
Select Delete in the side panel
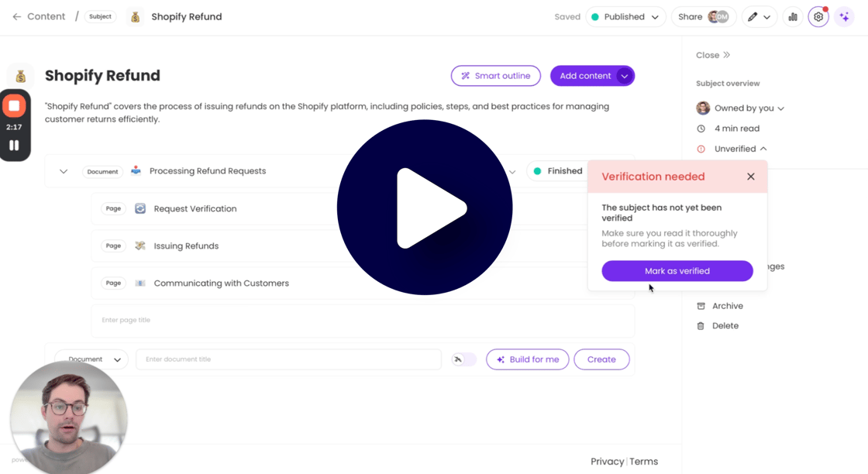coord(725,326)
